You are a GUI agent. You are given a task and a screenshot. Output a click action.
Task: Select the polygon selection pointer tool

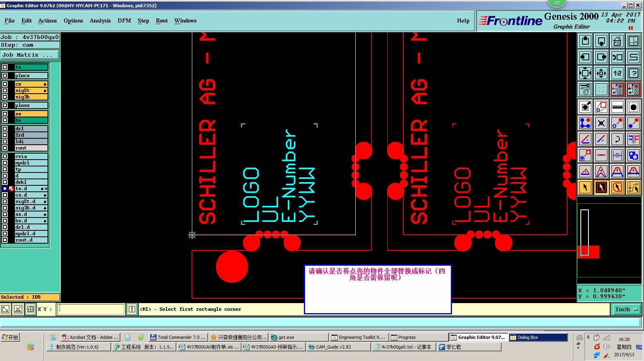617,187
